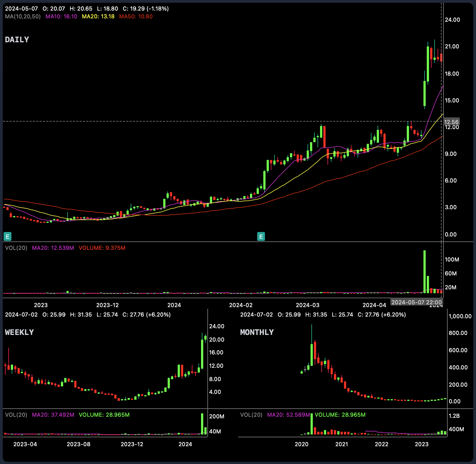This screenshot has width=476, height=464.
Task: Click the DAILY timeframe label
Action: click(x=17, y=40)
